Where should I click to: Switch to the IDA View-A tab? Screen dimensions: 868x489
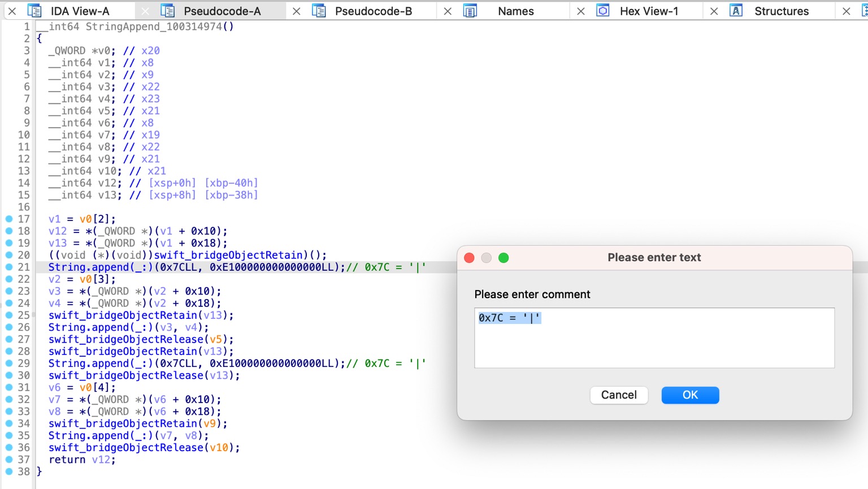pyautogui.click(x=80, y=11)
